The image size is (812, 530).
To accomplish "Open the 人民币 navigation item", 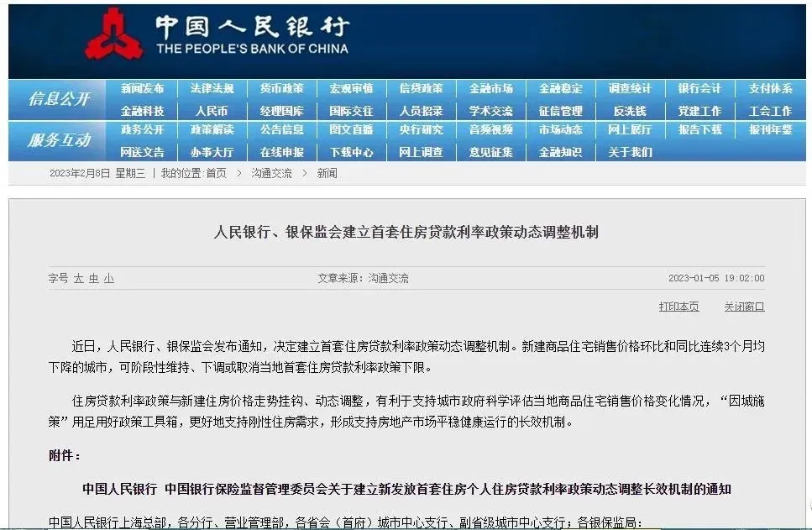I will (212, 111).
